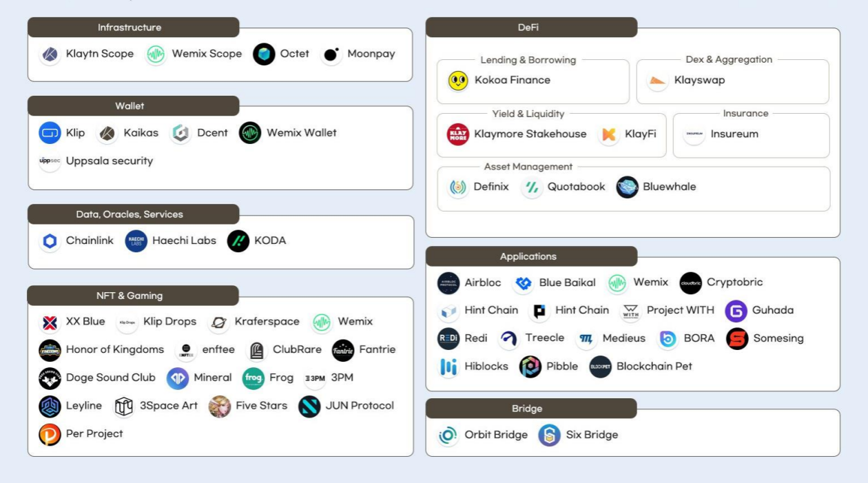Click the Airbloc text
The image size is (868, 483).
click(x=483, y=282)
